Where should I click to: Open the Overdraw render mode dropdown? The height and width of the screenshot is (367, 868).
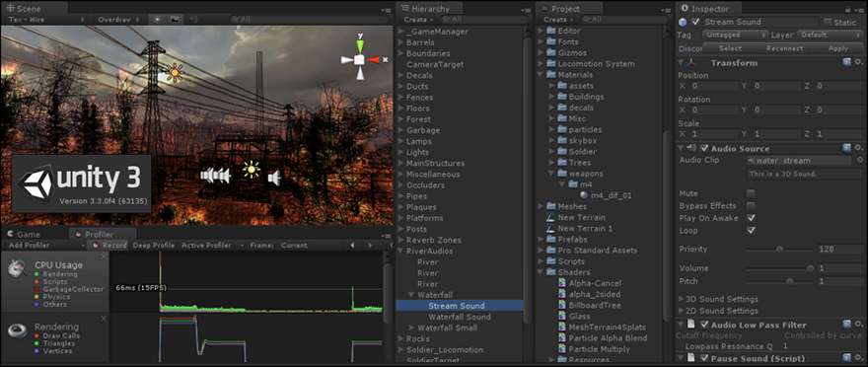pos(117,19)
